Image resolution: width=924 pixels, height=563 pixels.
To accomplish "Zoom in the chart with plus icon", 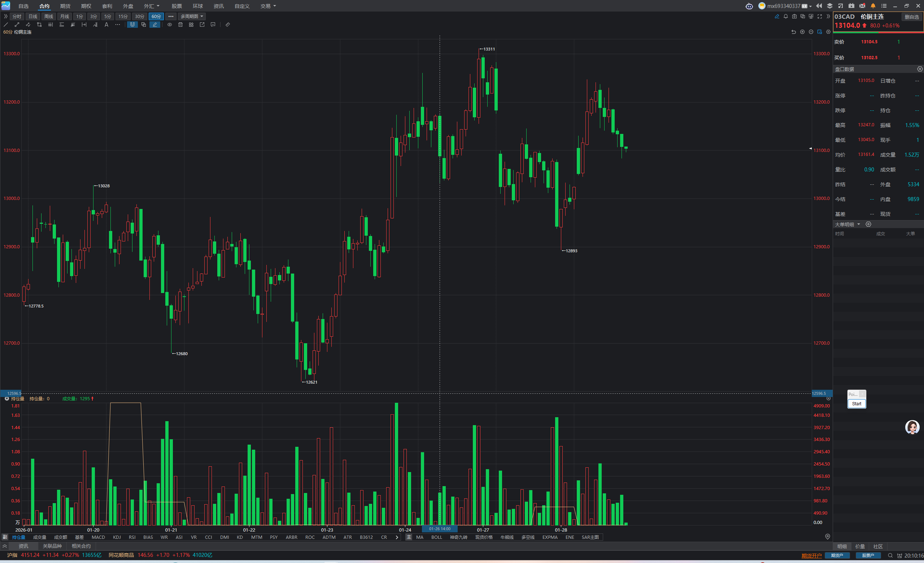I will click(x=802, y=32).
